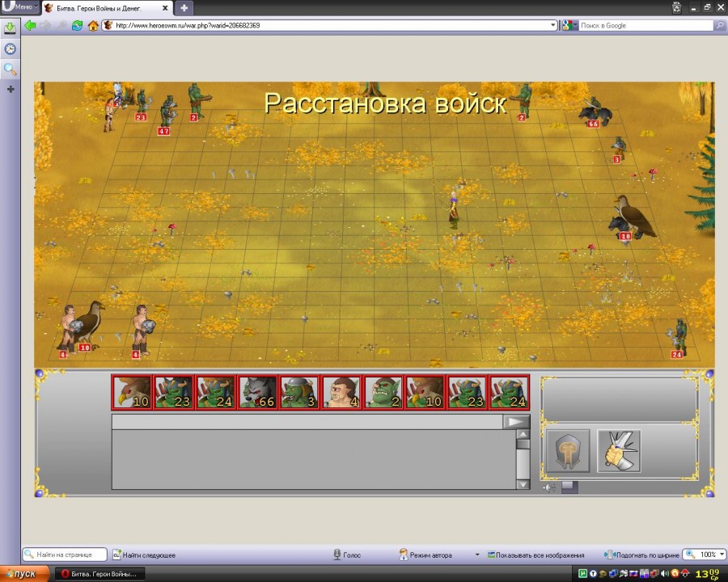728x582 pixels.
Task: Toggle "Показывать все изображения"
Action: pyautogui.click(x=535, y=555)
